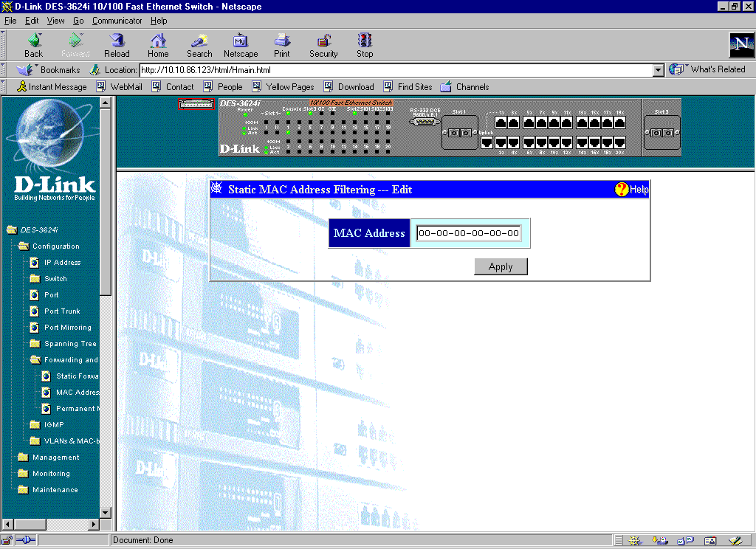Viewport: 756px width, 549px height.
Task: Click the Back navigation icon
Action: [x=34, y=41]
